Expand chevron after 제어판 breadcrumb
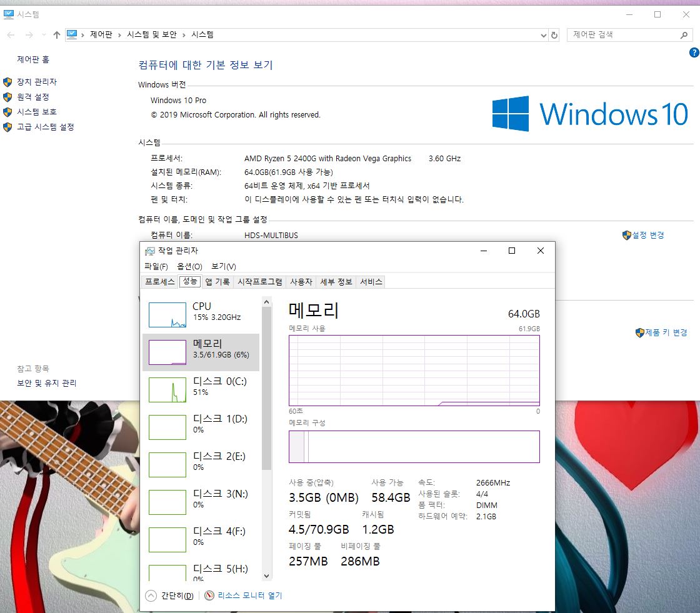Viewport: 700px width, 613px height. [x=119, y=35]
